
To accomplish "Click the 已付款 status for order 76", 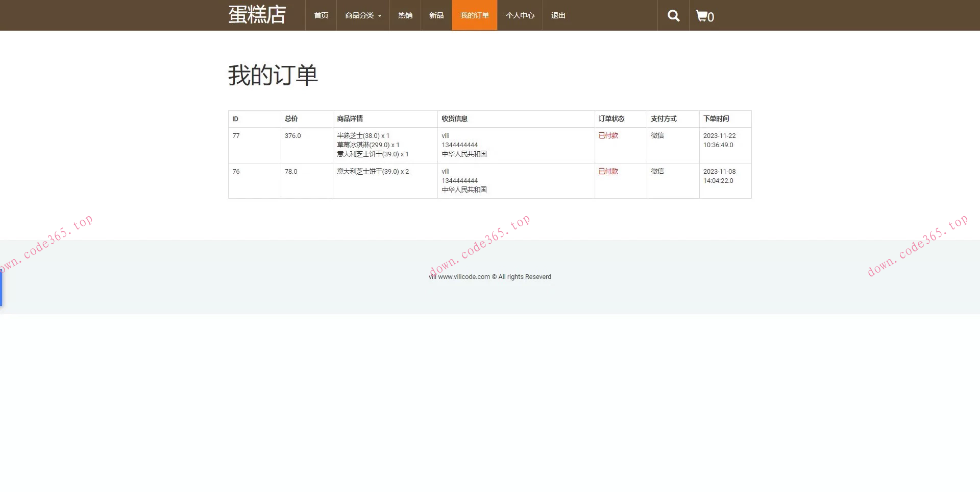I will click(x=607, y=171).
